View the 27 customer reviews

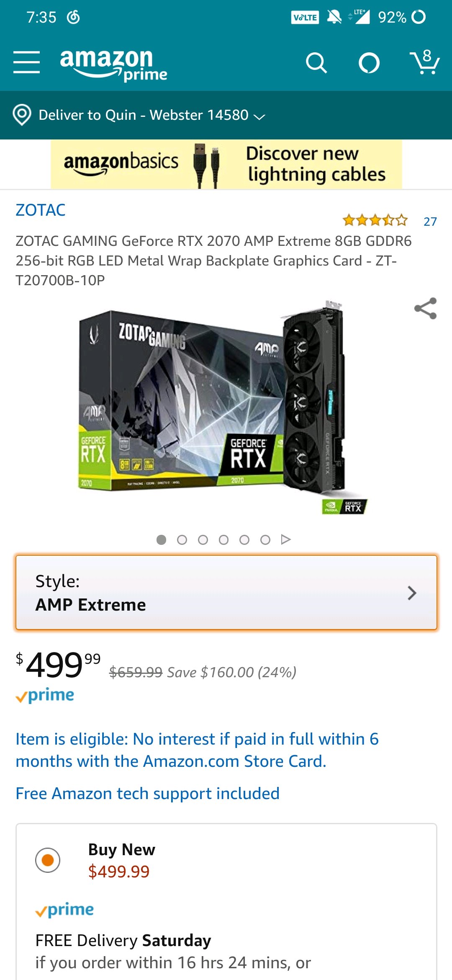click(430, 221)
